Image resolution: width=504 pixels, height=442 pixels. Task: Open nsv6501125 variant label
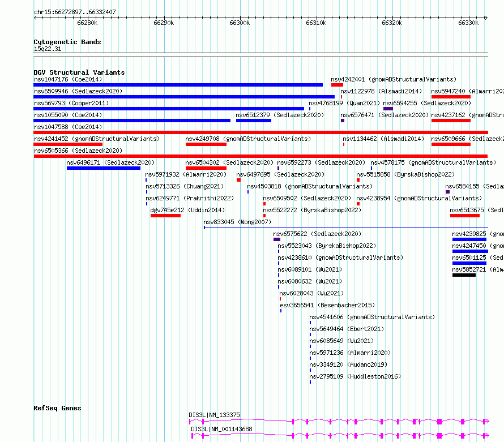[478, 258]
